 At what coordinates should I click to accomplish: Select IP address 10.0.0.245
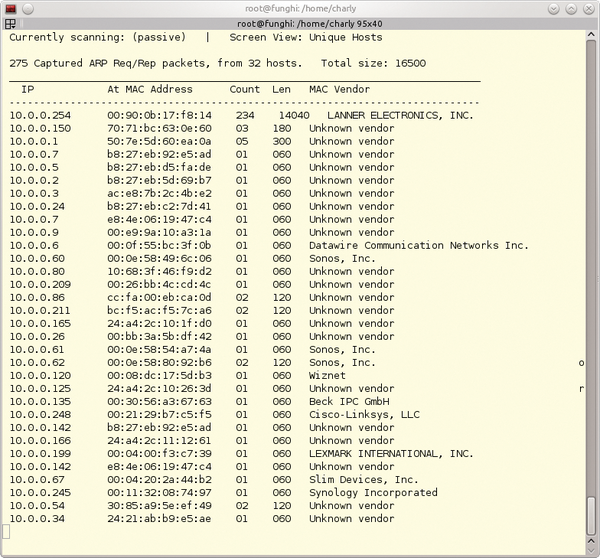40,493
